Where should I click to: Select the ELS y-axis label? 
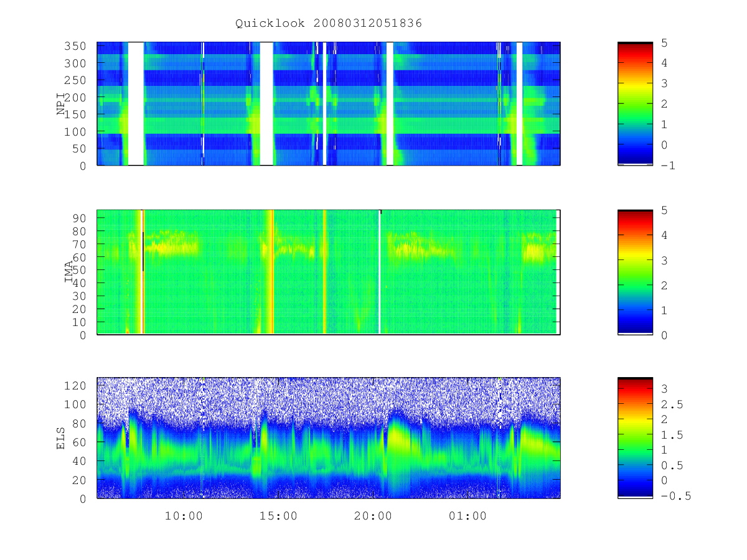61,438
